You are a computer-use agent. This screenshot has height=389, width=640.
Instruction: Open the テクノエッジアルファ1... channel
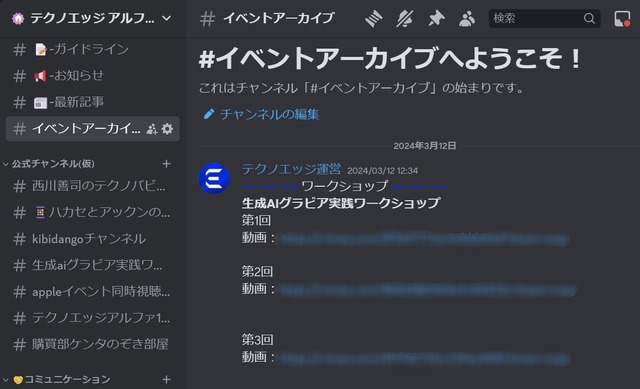[93, 318]
